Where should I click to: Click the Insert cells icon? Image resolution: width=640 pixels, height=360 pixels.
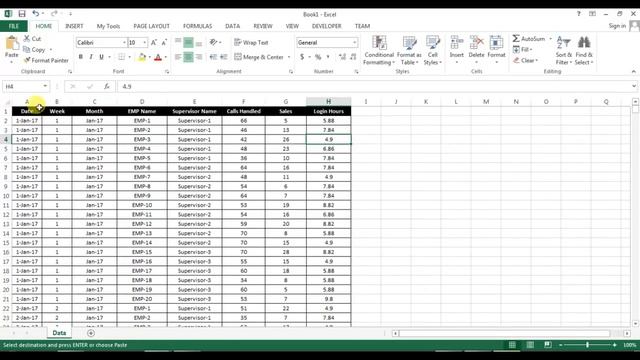(457, 42)
